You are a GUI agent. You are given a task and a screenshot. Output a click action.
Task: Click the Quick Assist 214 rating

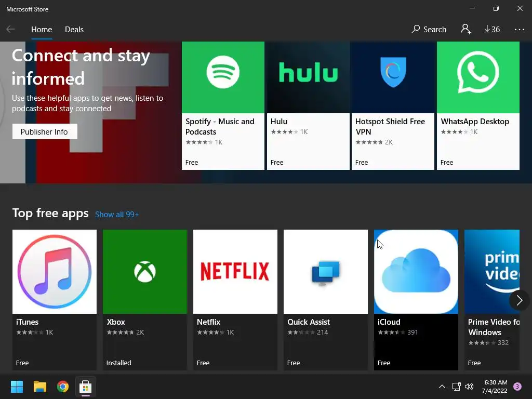click(308, 332)
